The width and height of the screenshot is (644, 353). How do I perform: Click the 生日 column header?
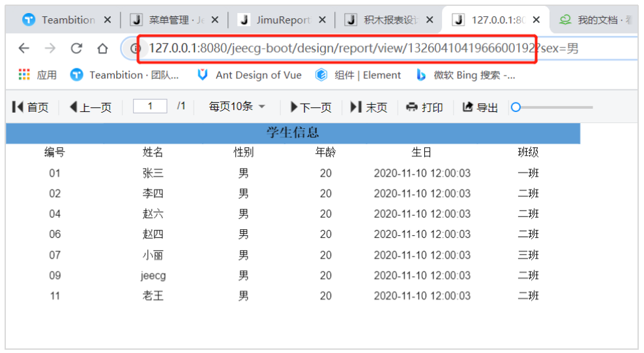422,152
